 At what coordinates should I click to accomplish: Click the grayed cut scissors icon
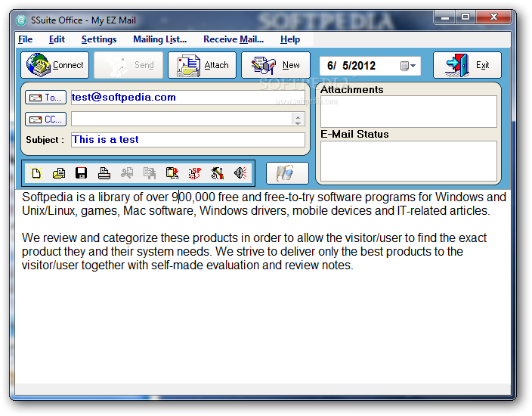coord(127,173)
